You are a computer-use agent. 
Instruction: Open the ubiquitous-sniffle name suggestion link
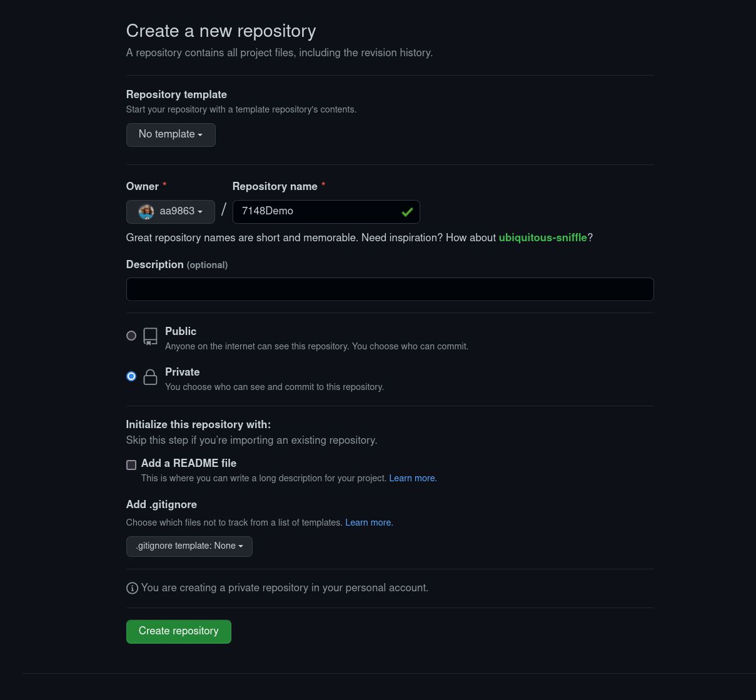coord(542,237)
